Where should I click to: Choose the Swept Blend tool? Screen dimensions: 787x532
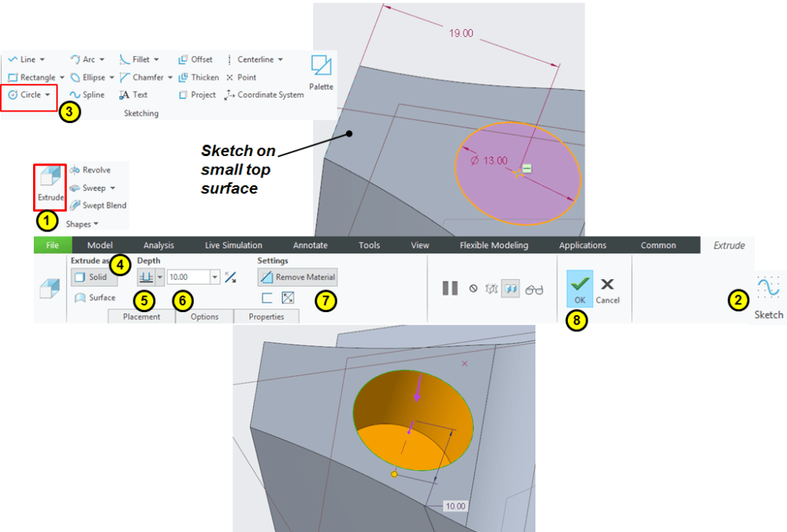pos(97,205)
